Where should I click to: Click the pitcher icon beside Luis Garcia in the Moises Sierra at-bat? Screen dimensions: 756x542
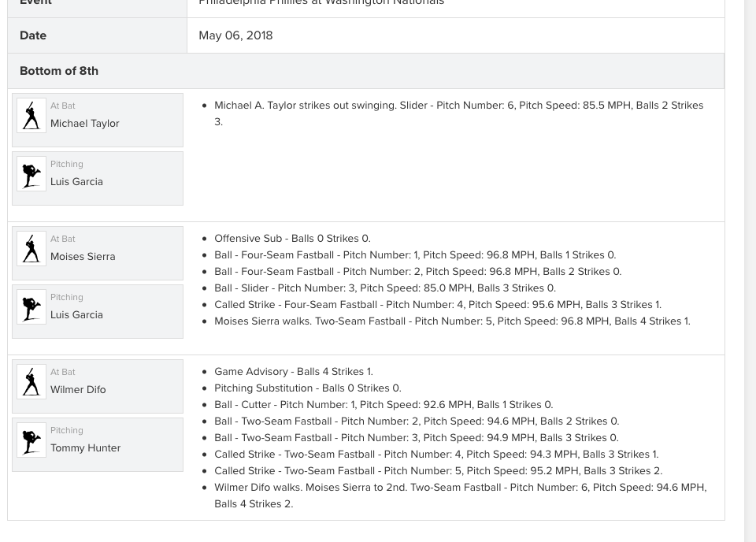pos(31,307)
